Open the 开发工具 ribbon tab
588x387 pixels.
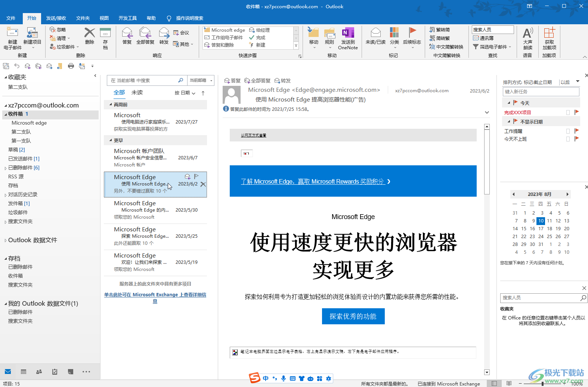(127, 18)
